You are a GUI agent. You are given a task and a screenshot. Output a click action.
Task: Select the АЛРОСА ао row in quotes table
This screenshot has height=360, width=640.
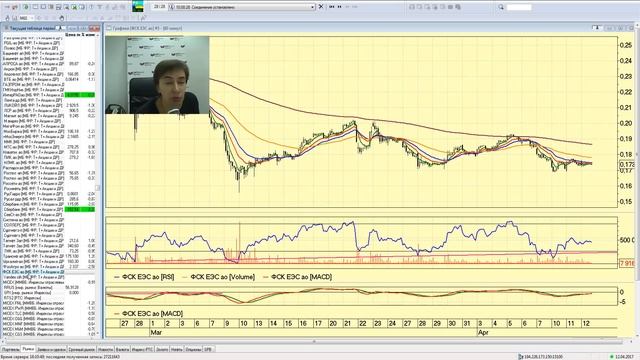pos(49,64)
